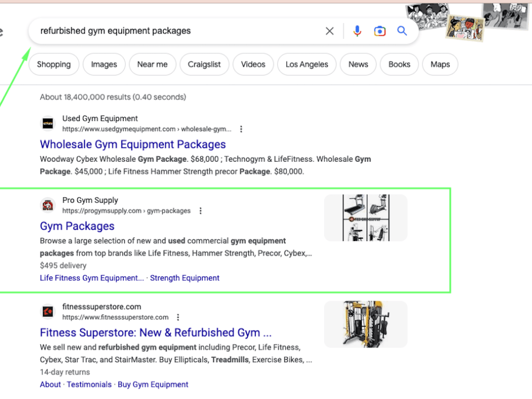
Task: Open the Buy Gym Equipment sitelink
Action: 153,385
